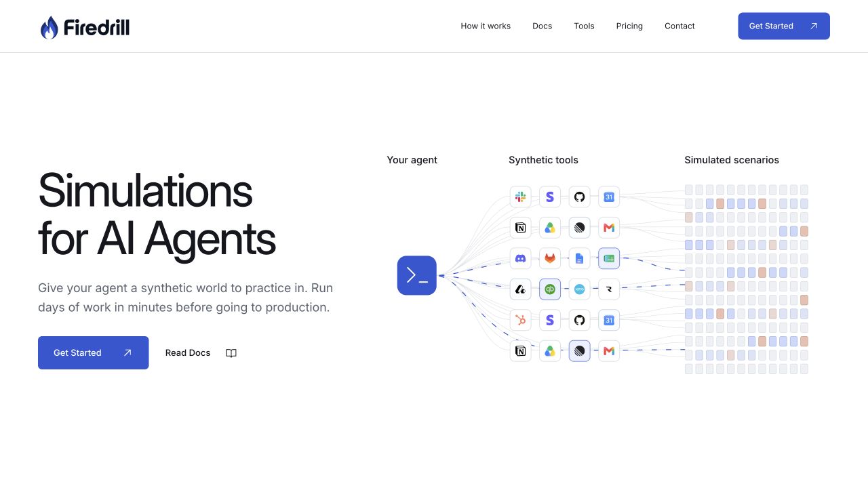Click the GitHub icon beside Slack's Stripe
Image resolution: width=868 pixels, height=488 pixels.
pos(579,197)
